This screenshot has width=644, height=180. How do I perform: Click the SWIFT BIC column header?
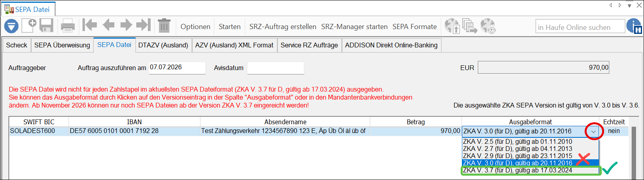point(39,122)
